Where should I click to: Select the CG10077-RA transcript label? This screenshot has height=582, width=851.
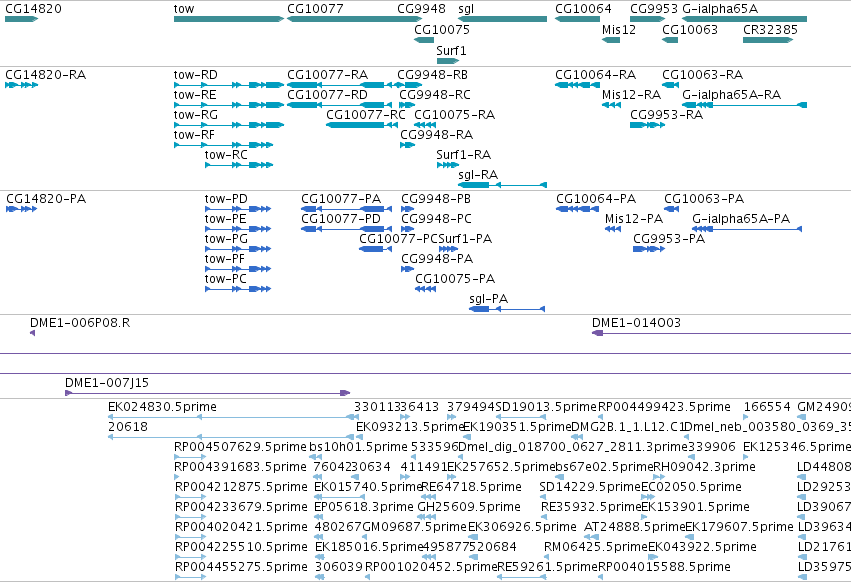(328, 74)
